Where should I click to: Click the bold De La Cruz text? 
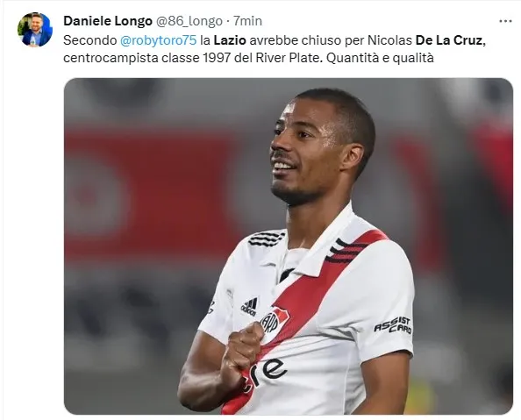click(x=449, y=40)
